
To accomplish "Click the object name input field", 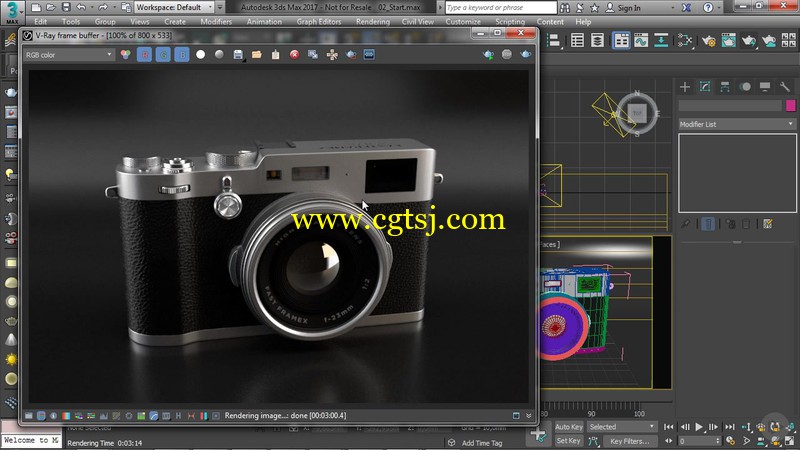I will (730, 105).
